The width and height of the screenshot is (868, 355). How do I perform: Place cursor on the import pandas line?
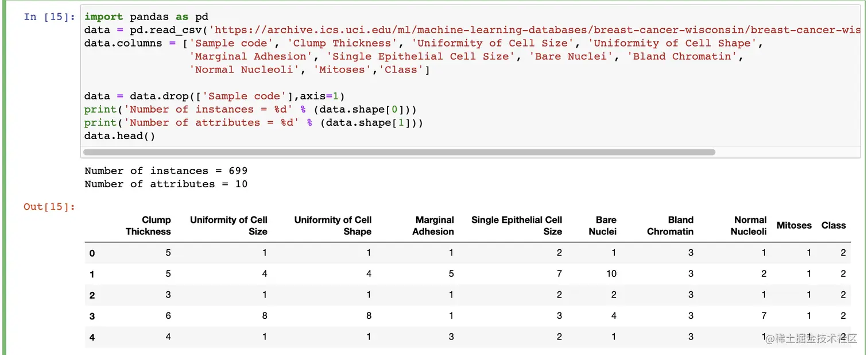[x=146, y=17]
